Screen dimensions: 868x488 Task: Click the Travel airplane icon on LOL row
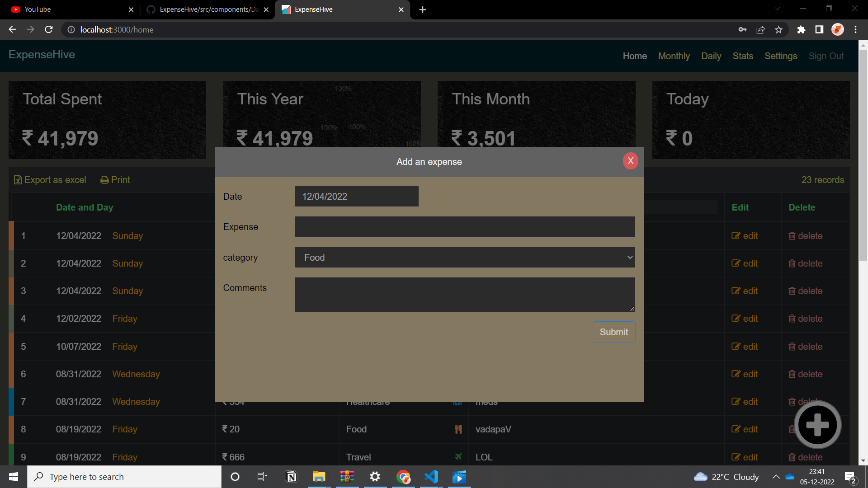coord(458,457)
